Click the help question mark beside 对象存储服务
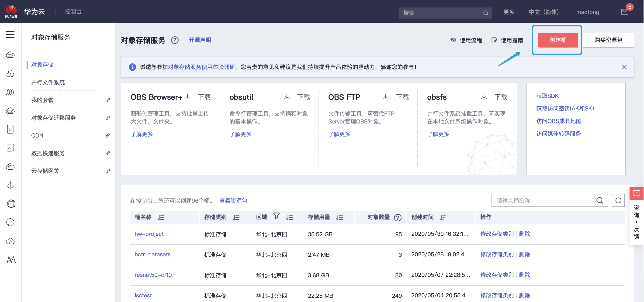Viewport: 644px width, 302px height. 175,40
